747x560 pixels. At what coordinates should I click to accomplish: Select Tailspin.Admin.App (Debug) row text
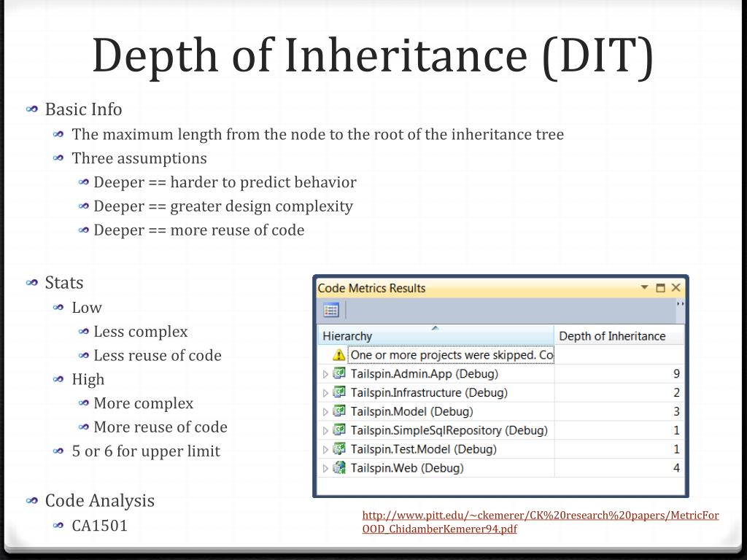424,374
